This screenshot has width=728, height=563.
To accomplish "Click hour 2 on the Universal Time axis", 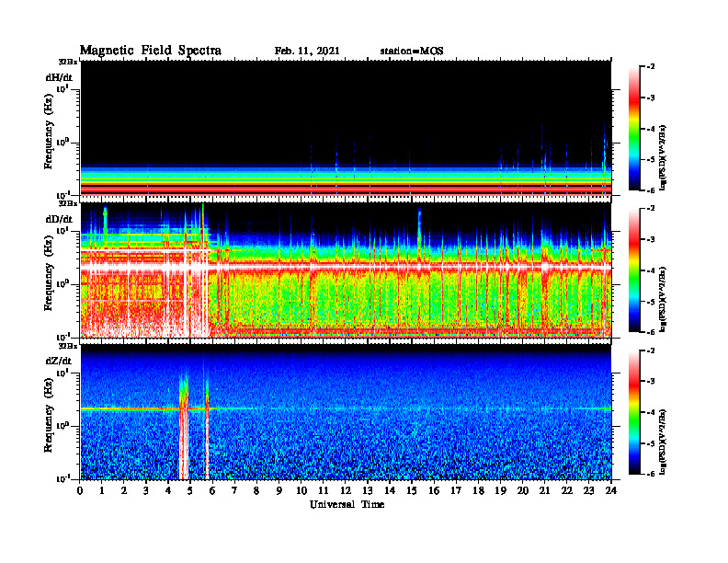I will (124, 490).
